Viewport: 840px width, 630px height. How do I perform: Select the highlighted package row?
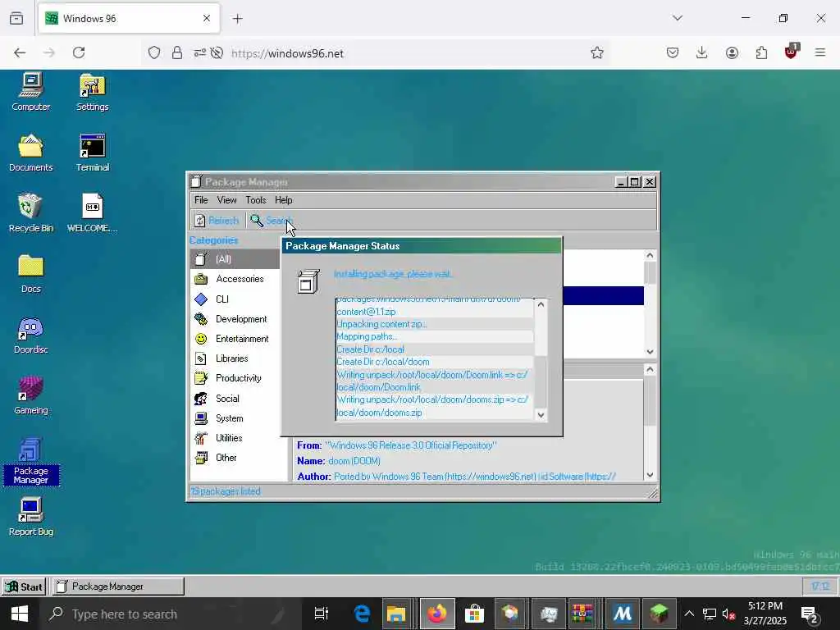(603, 295)
